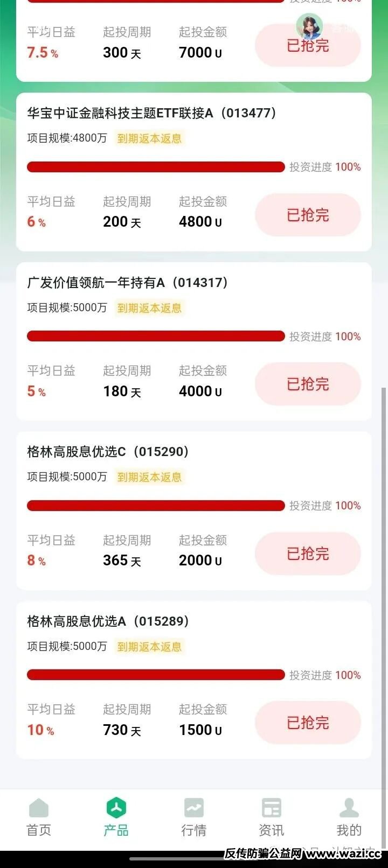The image size is (388, 868).
Task: Open 广发价值领航一年持有A (014317) title
Action: click(127, 282)
